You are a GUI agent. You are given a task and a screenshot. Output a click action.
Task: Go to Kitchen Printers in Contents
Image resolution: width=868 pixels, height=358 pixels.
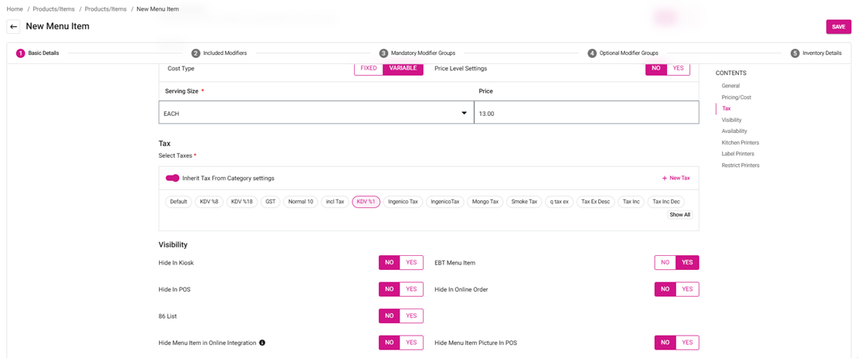(740, 143)
